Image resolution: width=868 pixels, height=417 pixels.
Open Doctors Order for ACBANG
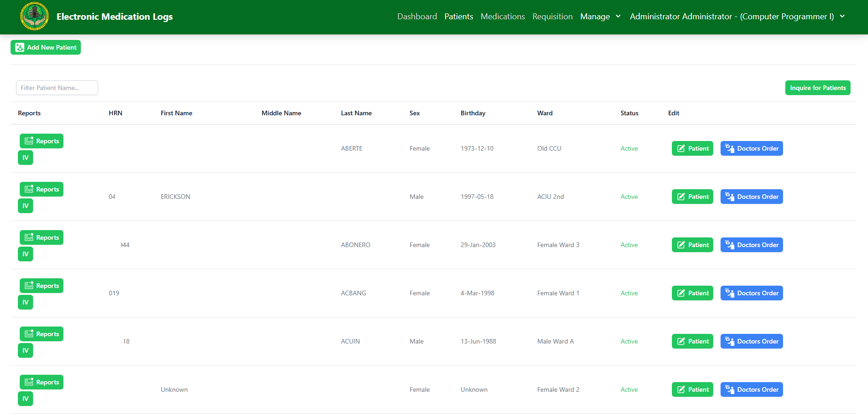click(751, 293)
